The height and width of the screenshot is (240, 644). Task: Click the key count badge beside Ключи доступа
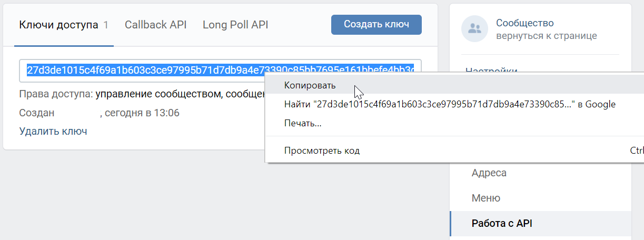(x=106, y=25)
